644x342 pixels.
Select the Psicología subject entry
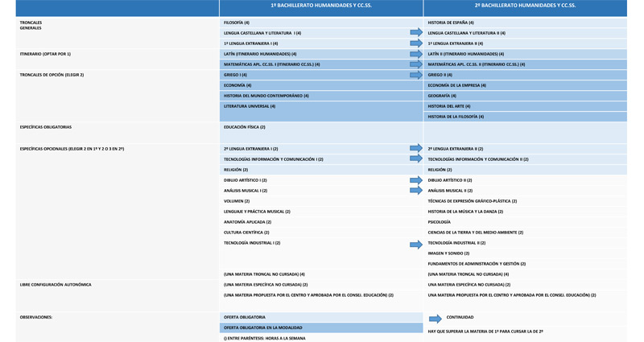(x=440, y=221)
